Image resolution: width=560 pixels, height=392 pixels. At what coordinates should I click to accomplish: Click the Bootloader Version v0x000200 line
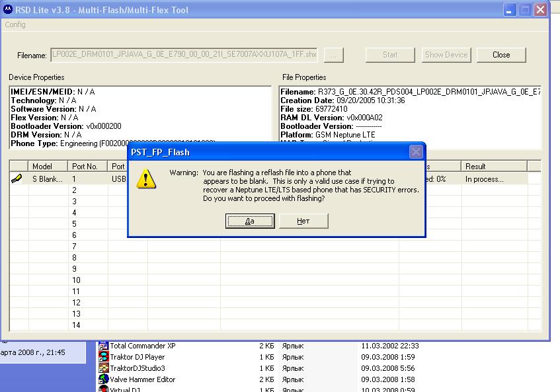point(66,126)
